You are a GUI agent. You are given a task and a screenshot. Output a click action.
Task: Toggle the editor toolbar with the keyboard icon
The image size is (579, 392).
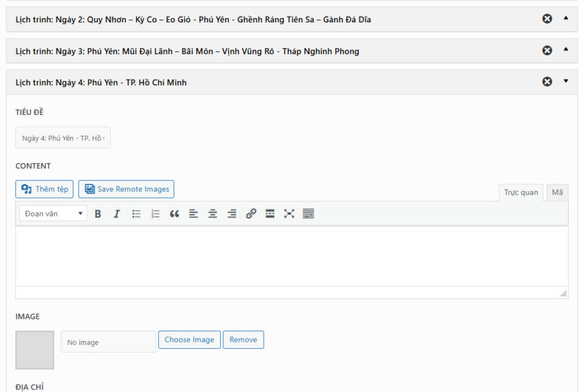pyautogui.click(x=308, y=214)
